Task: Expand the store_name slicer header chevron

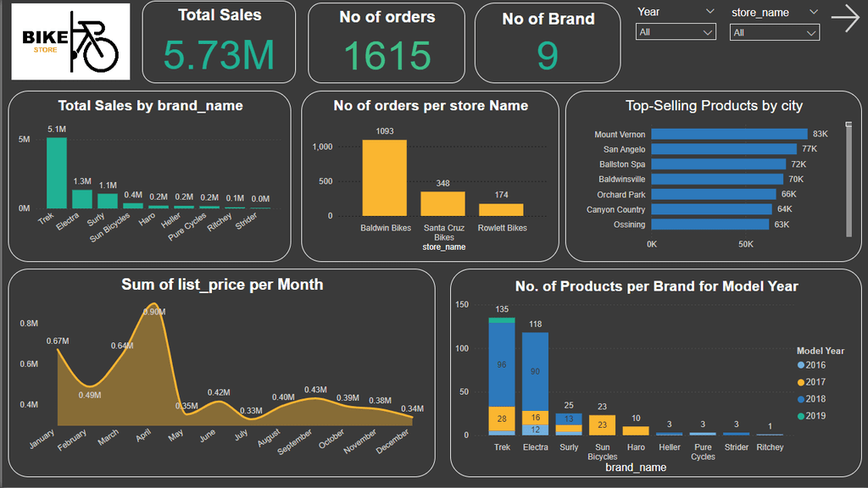Action: pyautogui.click(x=813, y=12)
